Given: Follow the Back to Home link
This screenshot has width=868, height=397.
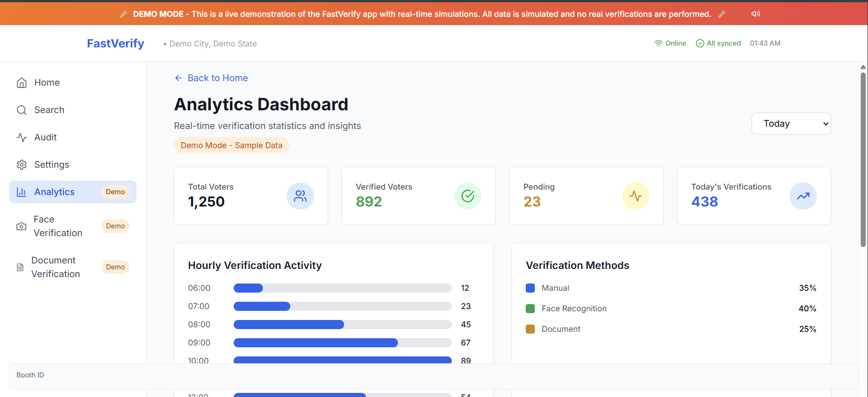Looking at the screenshot, I should tap(211, 78).
